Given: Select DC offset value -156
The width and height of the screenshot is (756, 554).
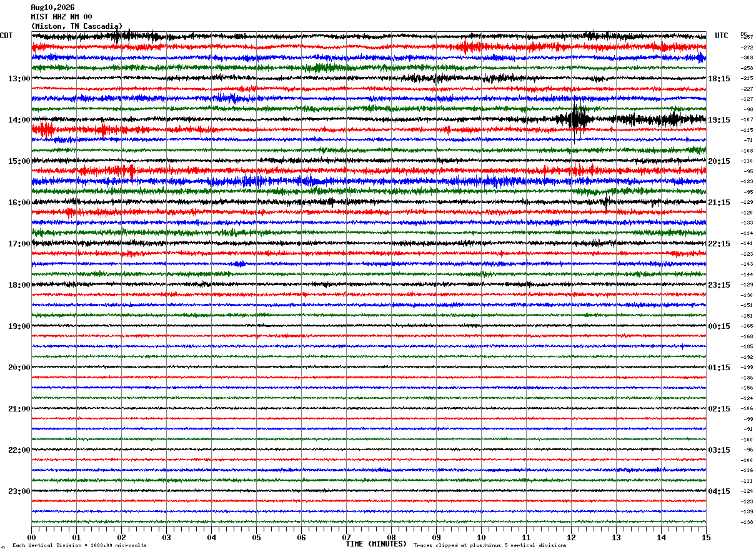Looking at the screenshot, I should coord(747,388).
